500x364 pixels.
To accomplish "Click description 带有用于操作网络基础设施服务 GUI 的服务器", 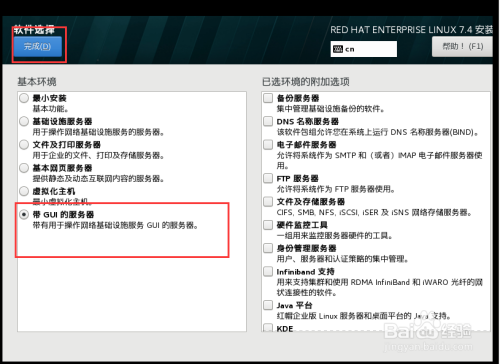I will [115, 225].
